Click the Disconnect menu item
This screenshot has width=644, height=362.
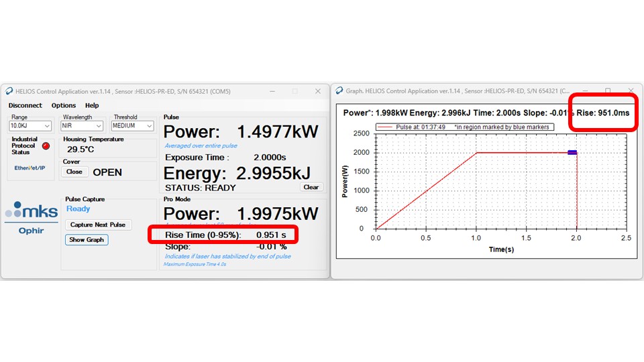tap(25, 105)
